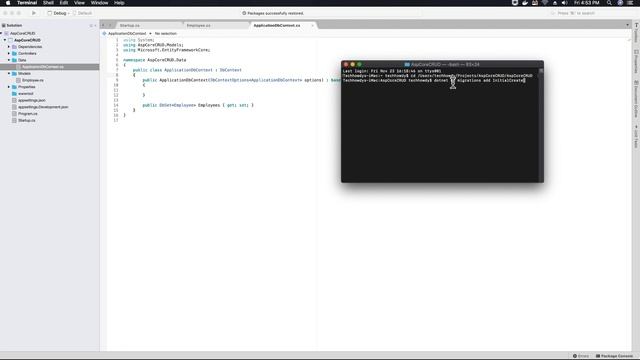Open the Window menu
Viewport: 640px width, 360px height.
(99, 3)
